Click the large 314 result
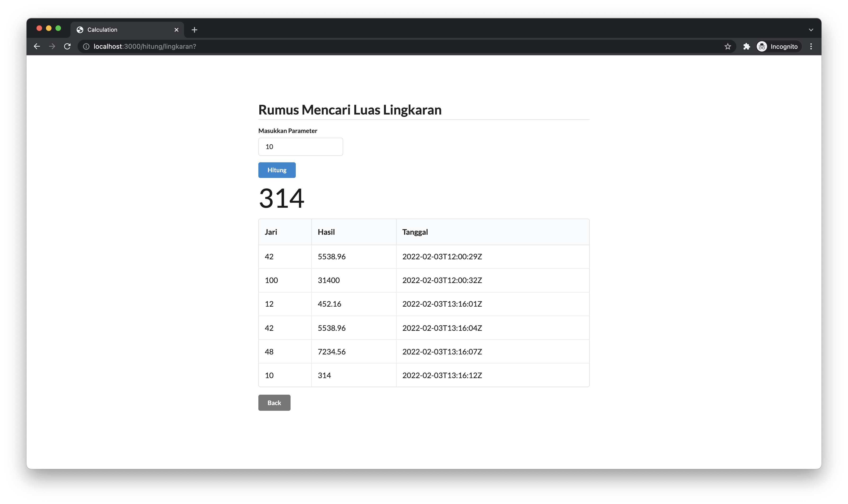 282,198
